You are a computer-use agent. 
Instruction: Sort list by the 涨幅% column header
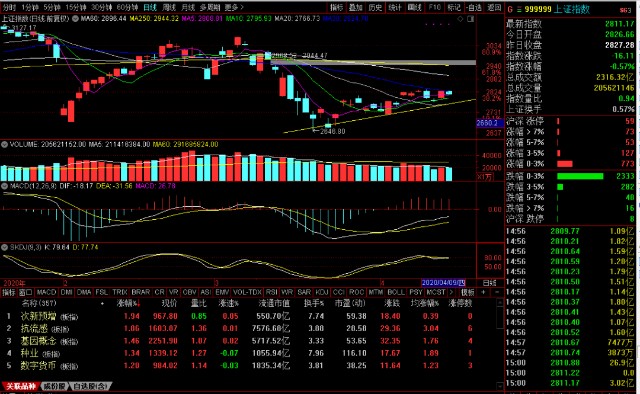coord(128,303)
